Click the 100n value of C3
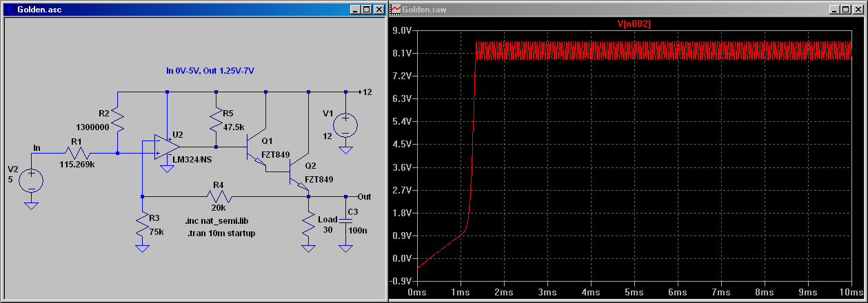Screen dimensions: 868x303 click(x=359, y=232)
